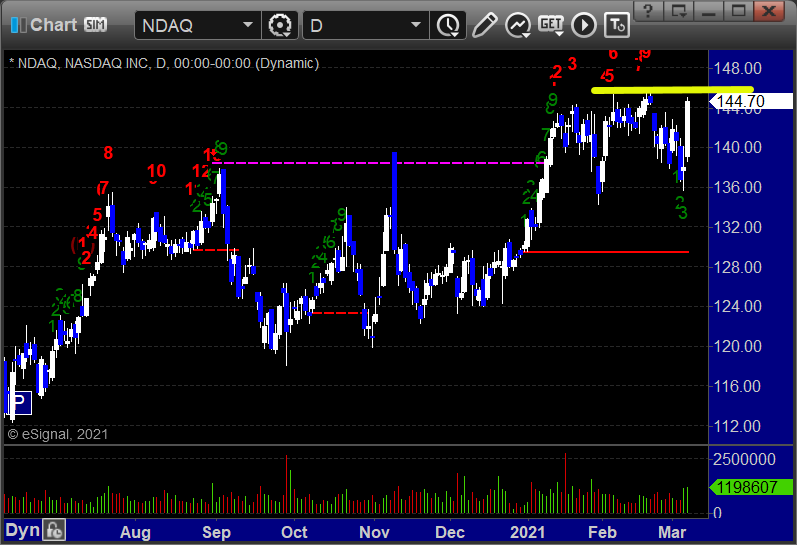The width and height of the screenshot is (797, 545).
Task: Click the tallest red volume bar in 2021
Action: click(x=565, y=483)
